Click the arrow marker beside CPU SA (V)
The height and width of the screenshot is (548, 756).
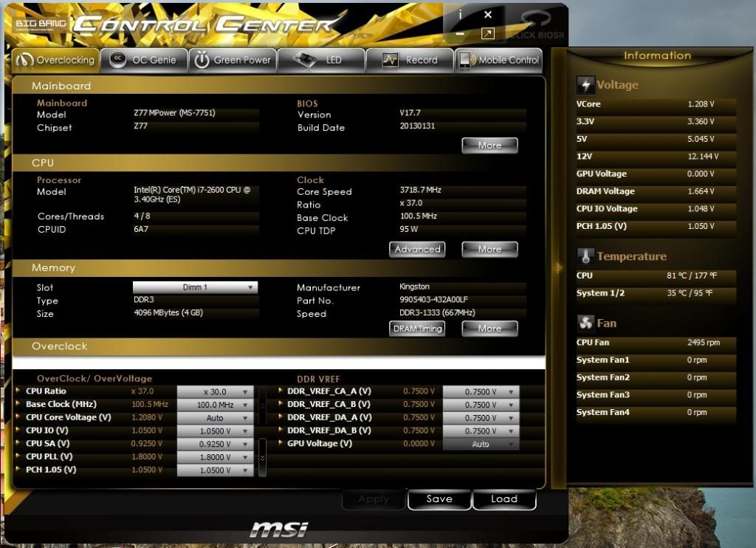pos(18,442)
